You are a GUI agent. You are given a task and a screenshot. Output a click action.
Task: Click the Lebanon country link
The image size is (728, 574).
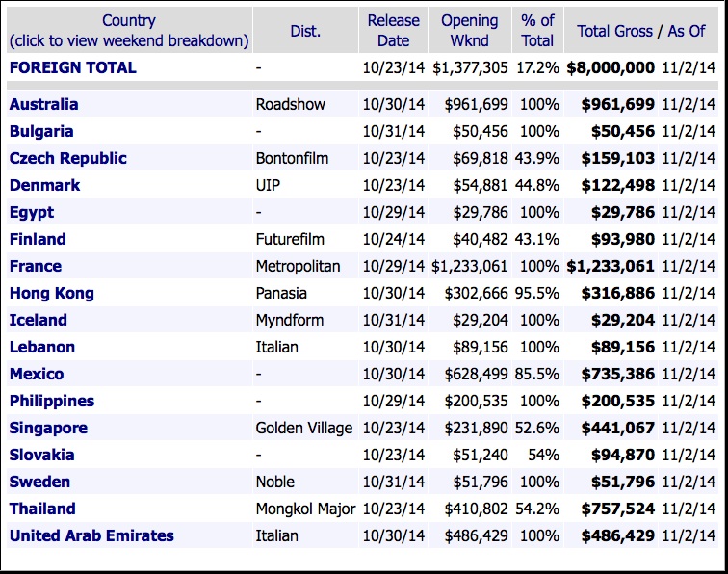[x=42, y=347]
